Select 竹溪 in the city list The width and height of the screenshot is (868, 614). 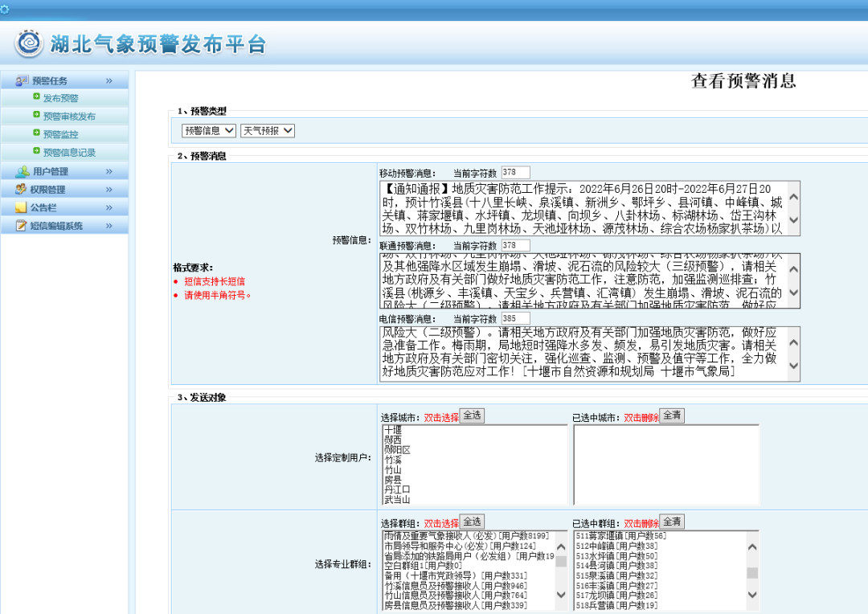pos(393,460)
